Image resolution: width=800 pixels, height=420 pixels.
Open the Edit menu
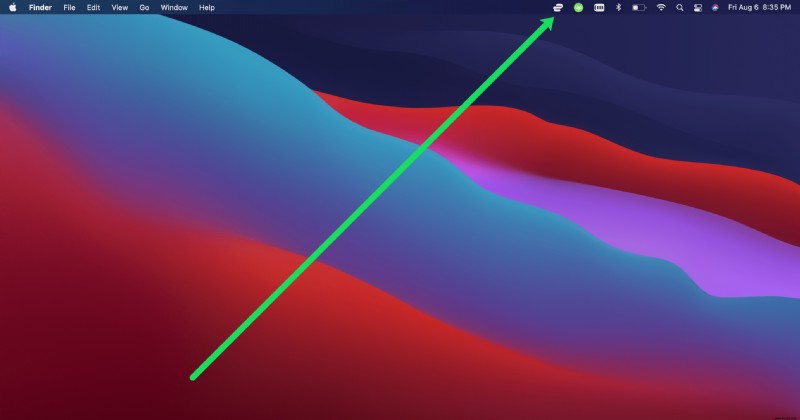click(x=93, y=8)
